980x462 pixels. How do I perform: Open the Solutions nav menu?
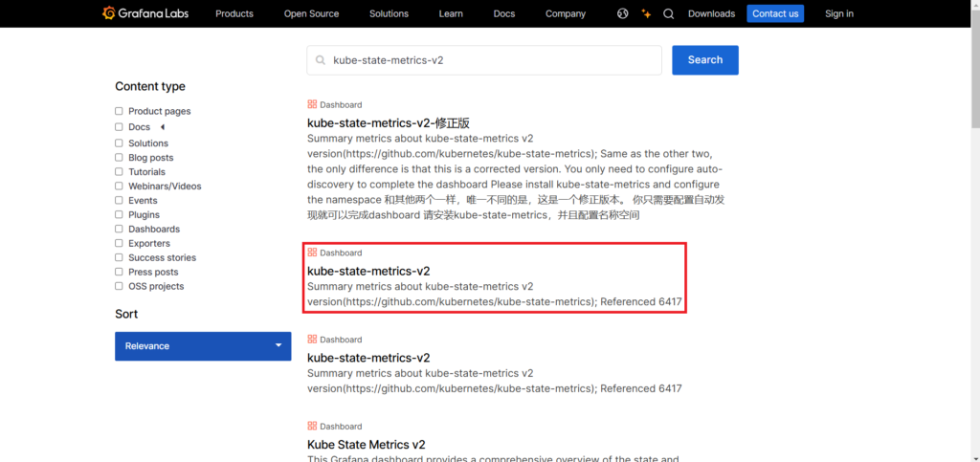pyautogui.click(x=389, y=13)
